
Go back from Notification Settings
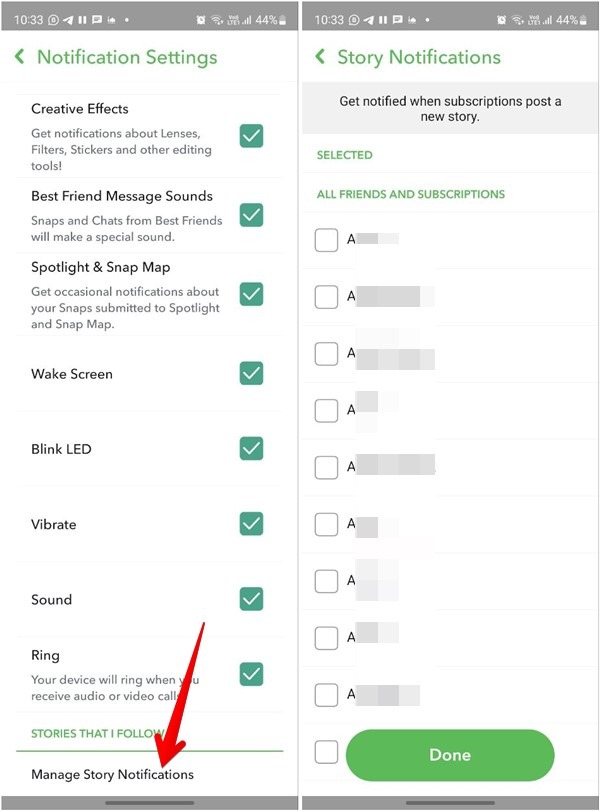[x=21, y=57]
